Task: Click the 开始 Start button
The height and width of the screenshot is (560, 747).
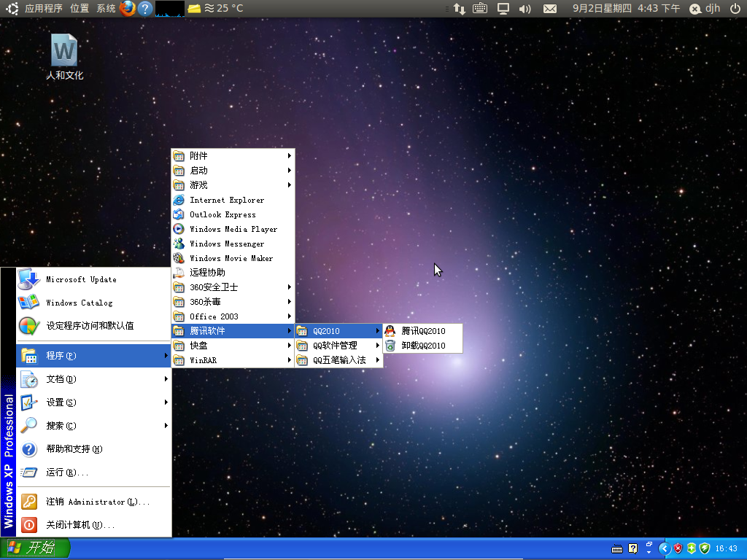Action: click(35, 548)
